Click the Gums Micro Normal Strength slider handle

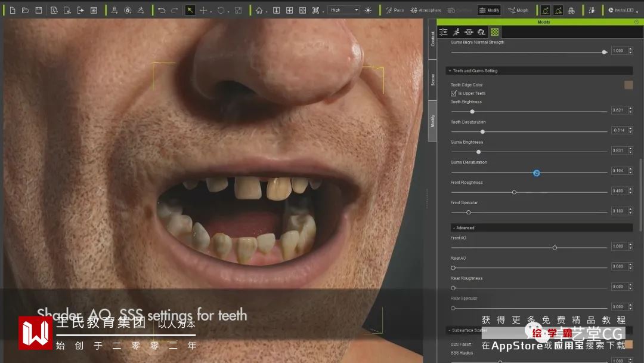pos(604,52)
